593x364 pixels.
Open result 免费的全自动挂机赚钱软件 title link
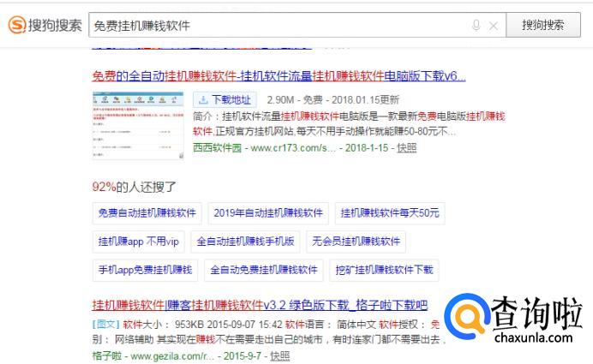(x=279, y=76)
